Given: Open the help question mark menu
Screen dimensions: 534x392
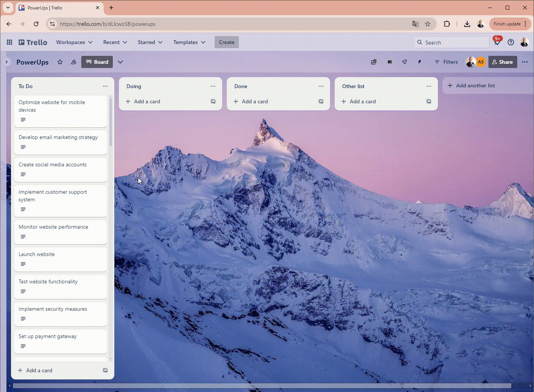Looking at the screenshot, I should (x=511, y=42).
